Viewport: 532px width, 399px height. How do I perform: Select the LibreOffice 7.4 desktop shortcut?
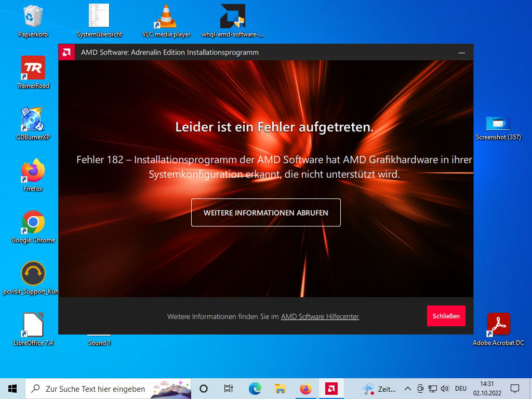(33, 329)
